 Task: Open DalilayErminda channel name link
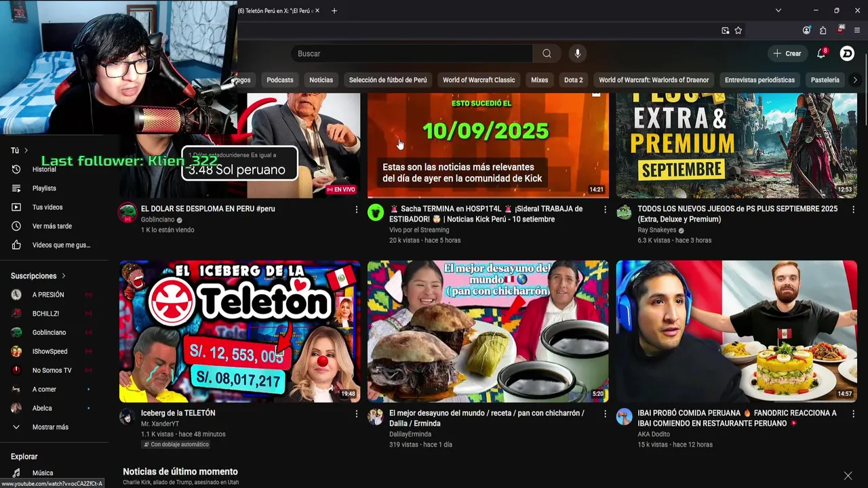(410, 434)
